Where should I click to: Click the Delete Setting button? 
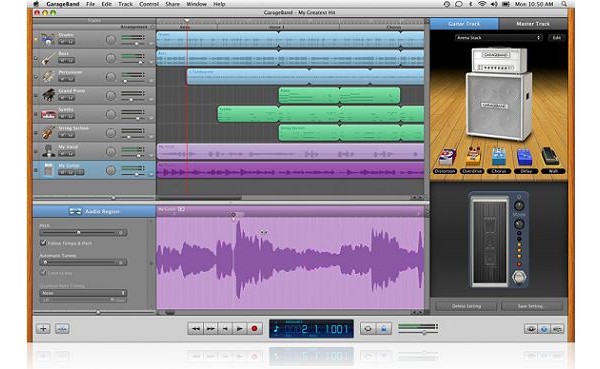coord(466,306)
